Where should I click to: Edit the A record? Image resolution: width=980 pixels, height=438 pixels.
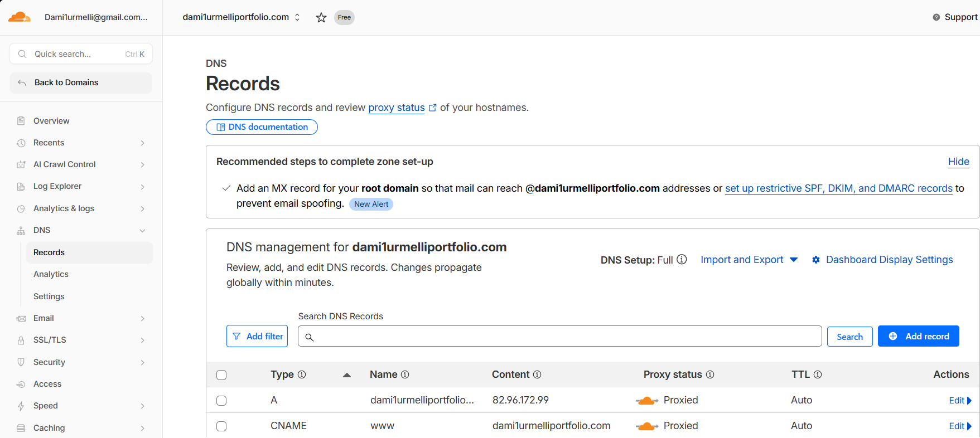(x=960, y=401)
